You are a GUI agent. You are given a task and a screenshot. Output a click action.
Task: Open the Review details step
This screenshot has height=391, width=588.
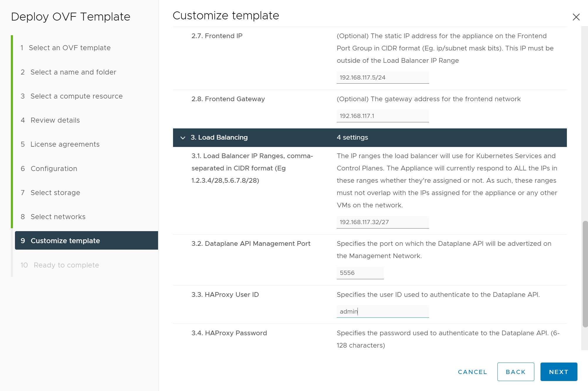[55, 120]
